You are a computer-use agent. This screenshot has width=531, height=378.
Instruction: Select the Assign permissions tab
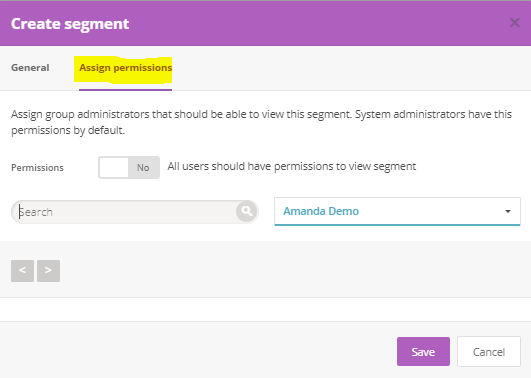[126, 68]
